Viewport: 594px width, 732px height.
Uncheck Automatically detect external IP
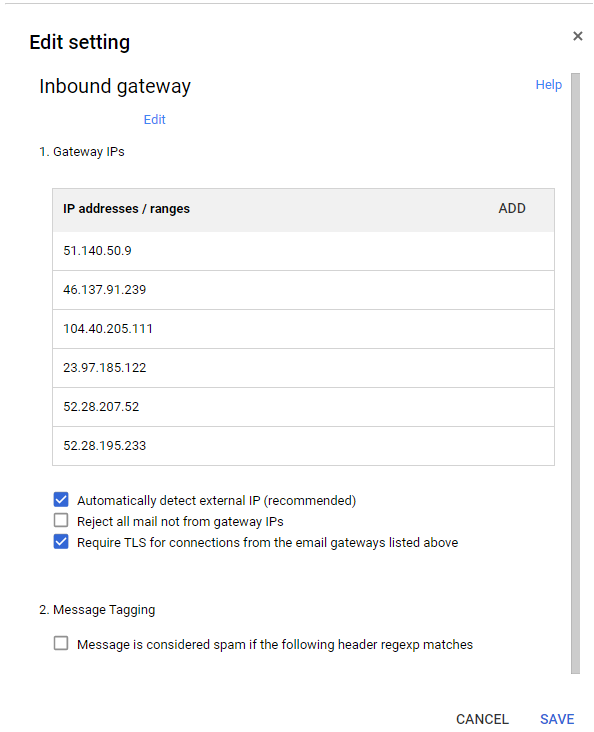click(61, 500)
